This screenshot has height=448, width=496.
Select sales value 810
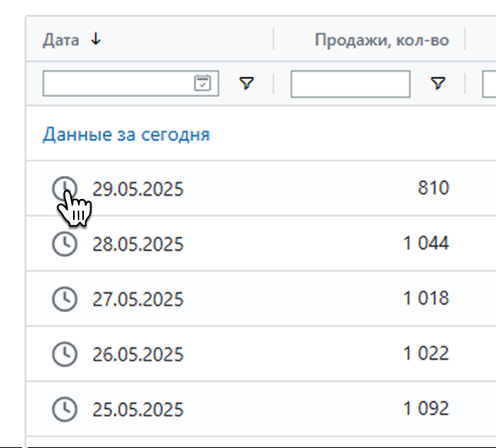coord(433,187)
